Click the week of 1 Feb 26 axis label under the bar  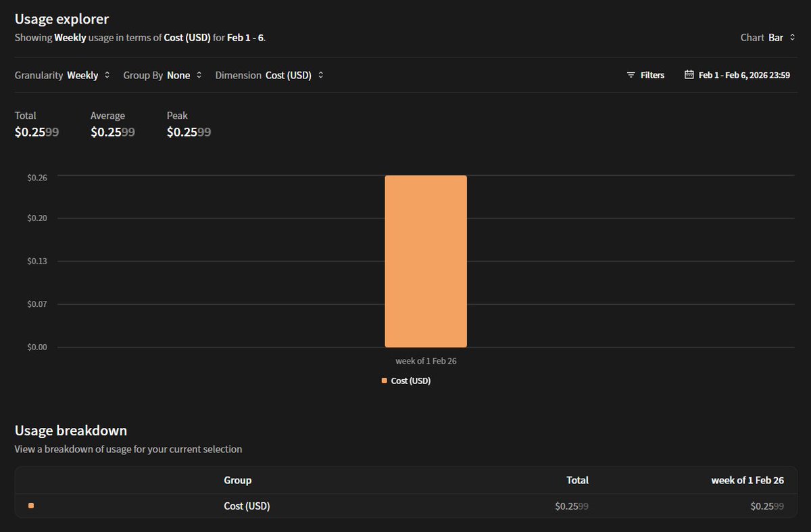coord(426,361)
